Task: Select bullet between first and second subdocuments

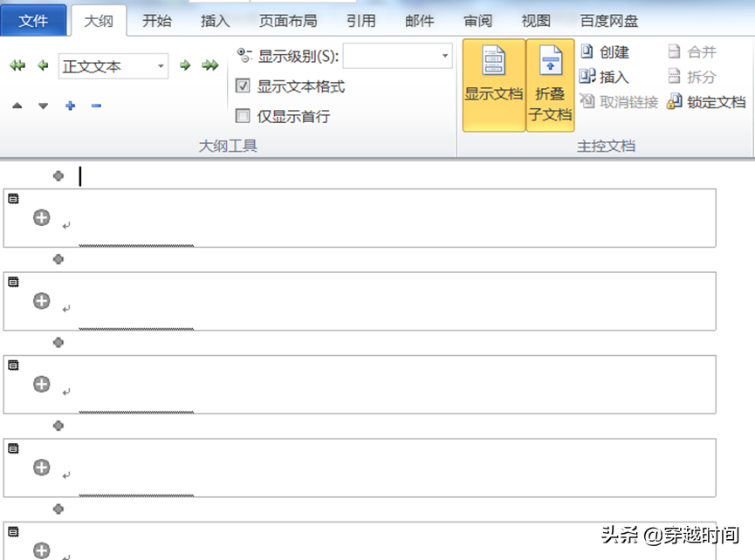Action: 58,259
